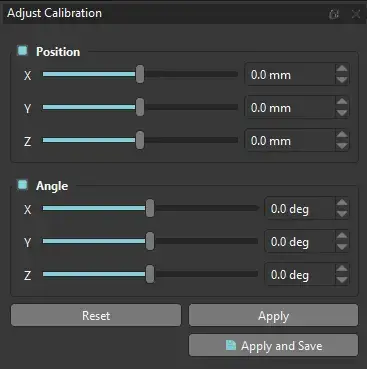Increase Angle Y with the up arrow
This screenshot has width=367, height=369.
coord(342,236)
